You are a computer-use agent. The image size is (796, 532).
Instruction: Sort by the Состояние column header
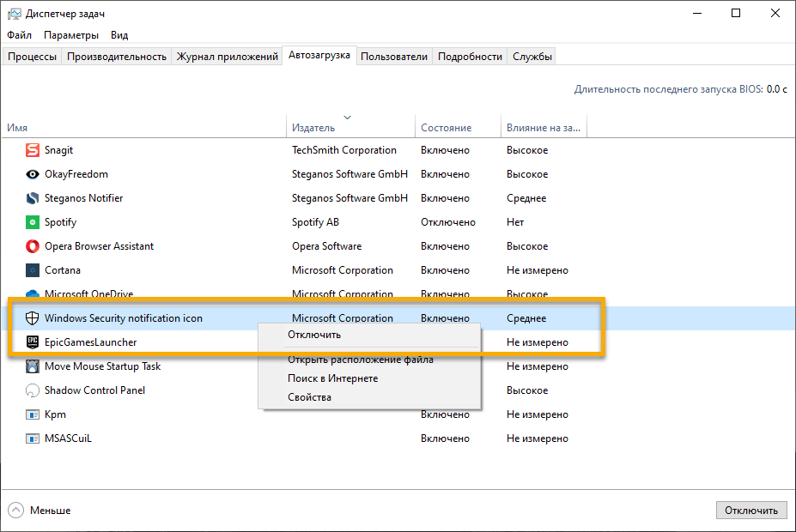point(446,128)
